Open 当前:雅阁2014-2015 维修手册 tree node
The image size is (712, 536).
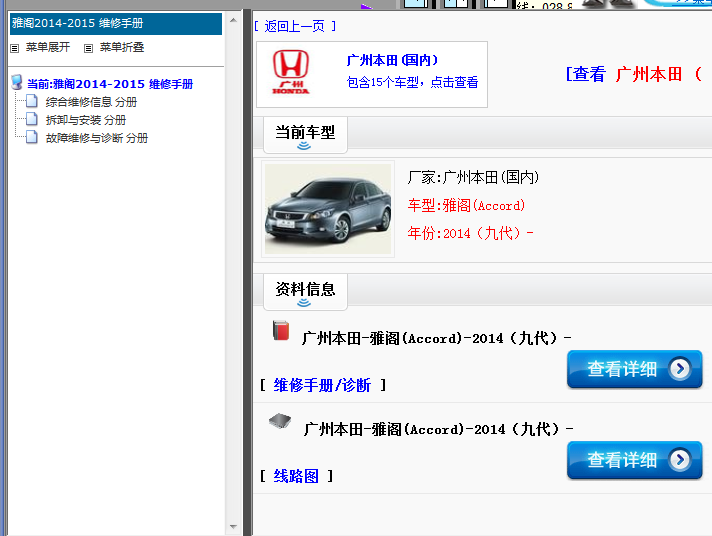[x=110, y=84]
